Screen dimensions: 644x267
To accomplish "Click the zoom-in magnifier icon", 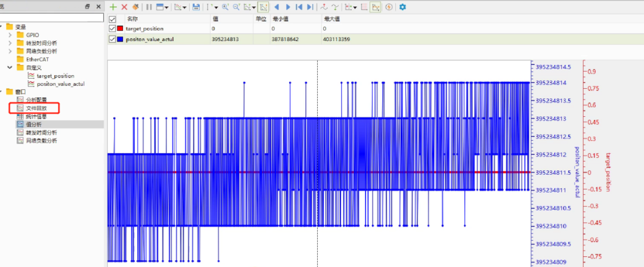I will coord(225,7).
